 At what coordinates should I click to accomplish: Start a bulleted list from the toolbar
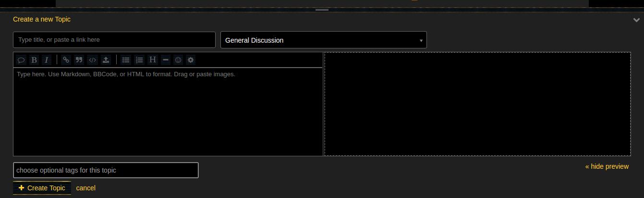point(126,60)
